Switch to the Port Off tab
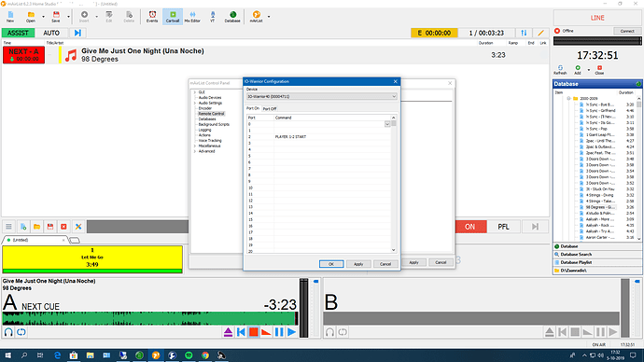 click(x=270, y=109)
